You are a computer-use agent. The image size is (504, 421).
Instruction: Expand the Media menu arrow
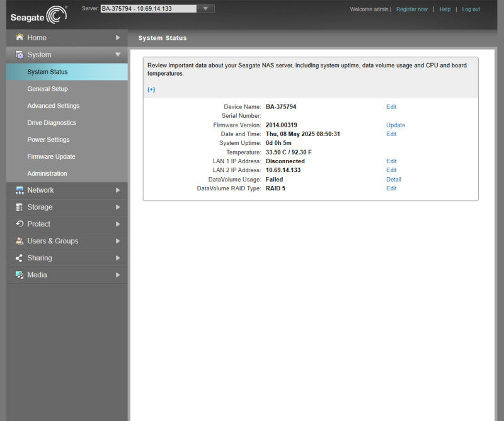point(118,275)
